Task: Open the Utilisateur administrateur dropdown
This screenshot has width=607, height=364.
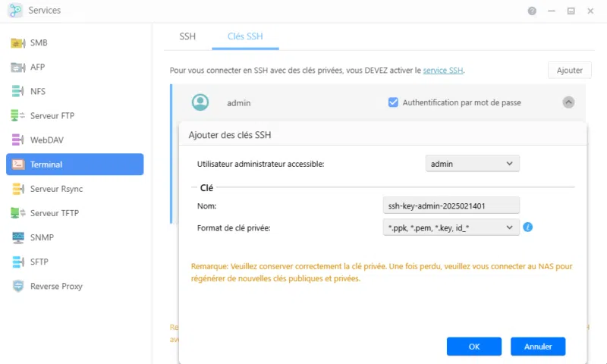Action: pos(472,164)
